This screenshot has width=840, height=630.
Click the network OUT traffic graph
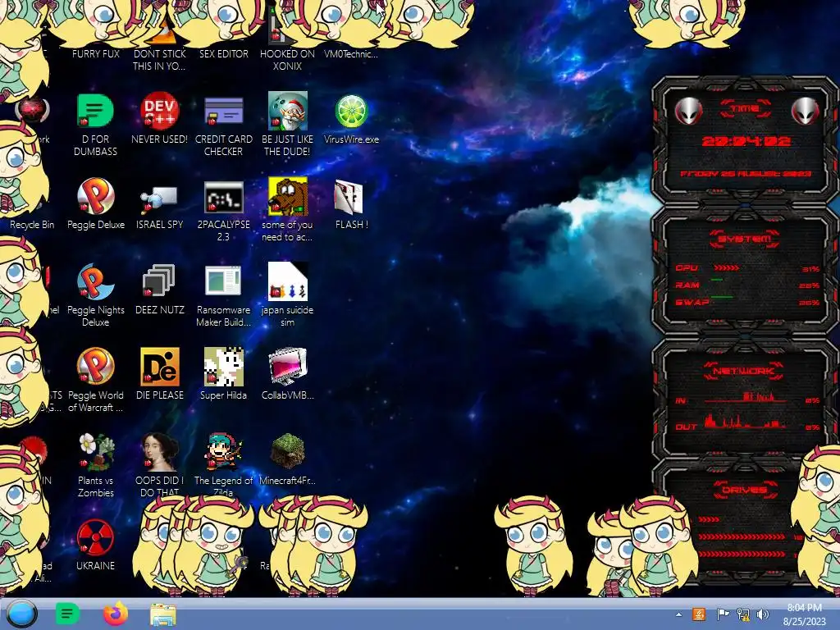pos(745,422)
